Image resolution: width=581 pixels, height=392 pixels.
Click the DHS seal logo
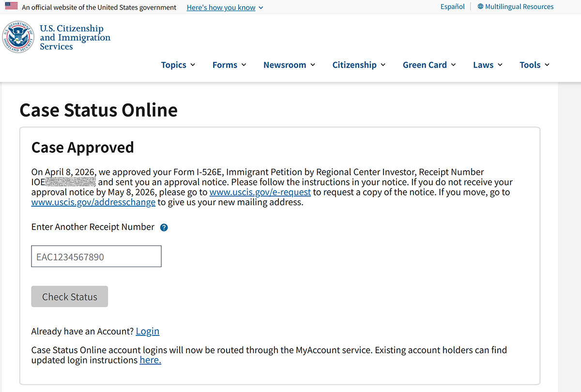point(18,37)
